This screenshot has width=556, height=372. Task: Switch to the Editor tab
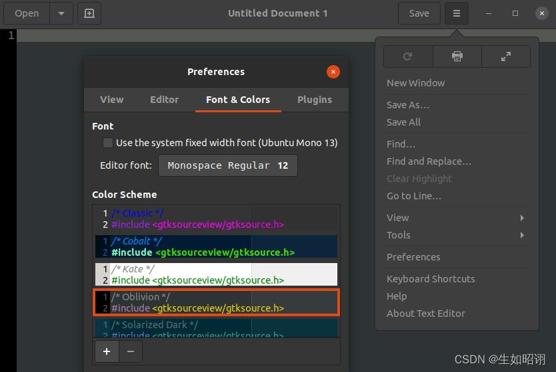(x=164, y=100)
